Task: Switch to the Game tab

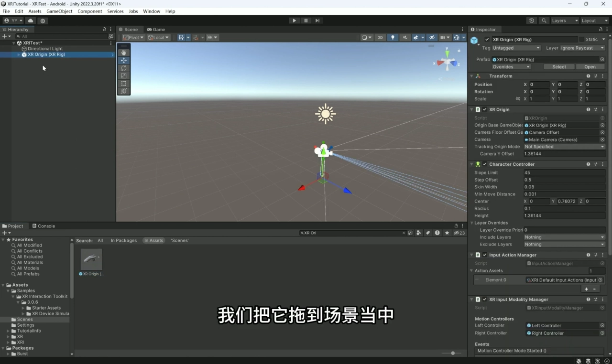Action: [156, 29]
